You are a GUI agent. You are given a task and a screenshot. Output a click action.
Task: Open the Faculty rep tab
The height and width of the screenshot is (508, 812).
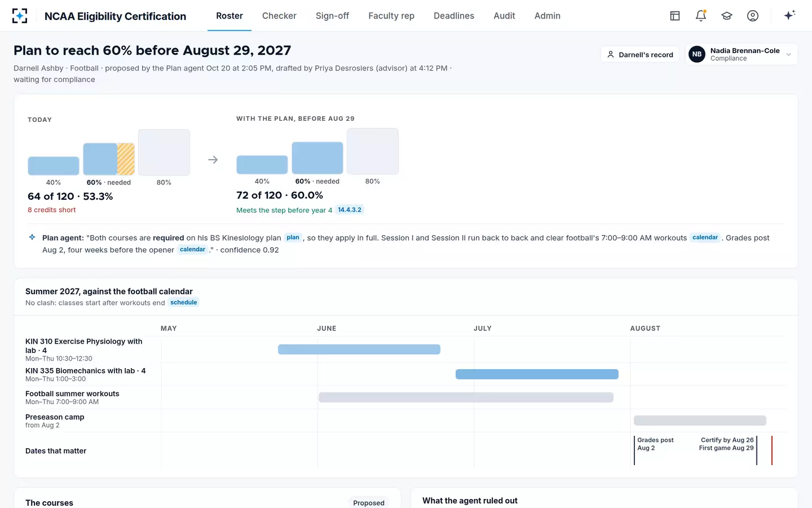(391, 16)
